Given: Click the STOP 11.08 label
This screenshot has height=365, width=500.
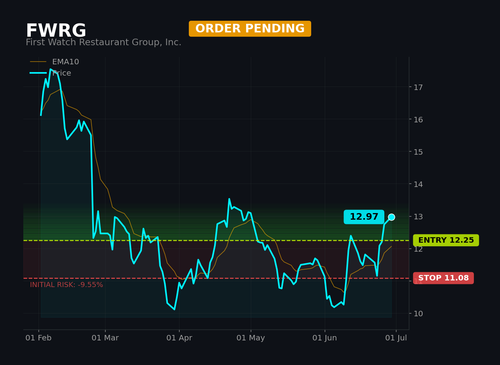Looking at the screenshot, I should click(x=443, y=278).
